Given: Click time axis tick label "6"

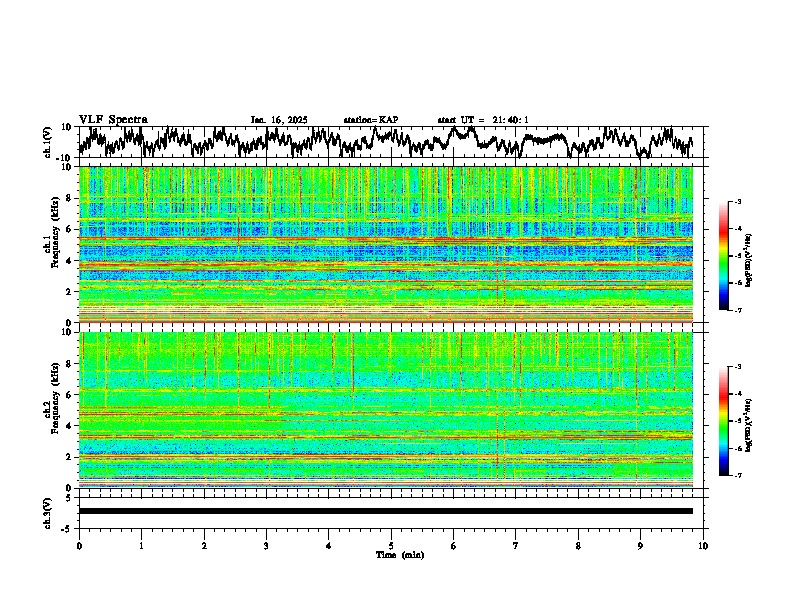Looking at the screenshot, I should coord(454,546).
